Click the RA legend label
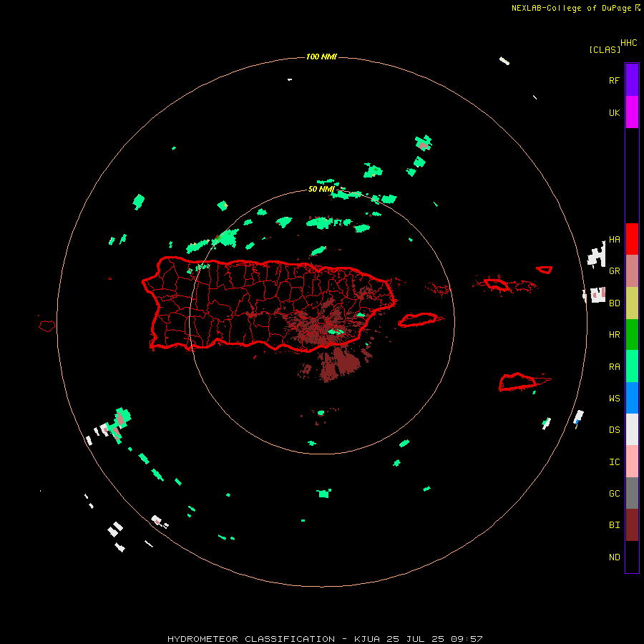Screen dimensions: 644x644 [x=614, y=367]
